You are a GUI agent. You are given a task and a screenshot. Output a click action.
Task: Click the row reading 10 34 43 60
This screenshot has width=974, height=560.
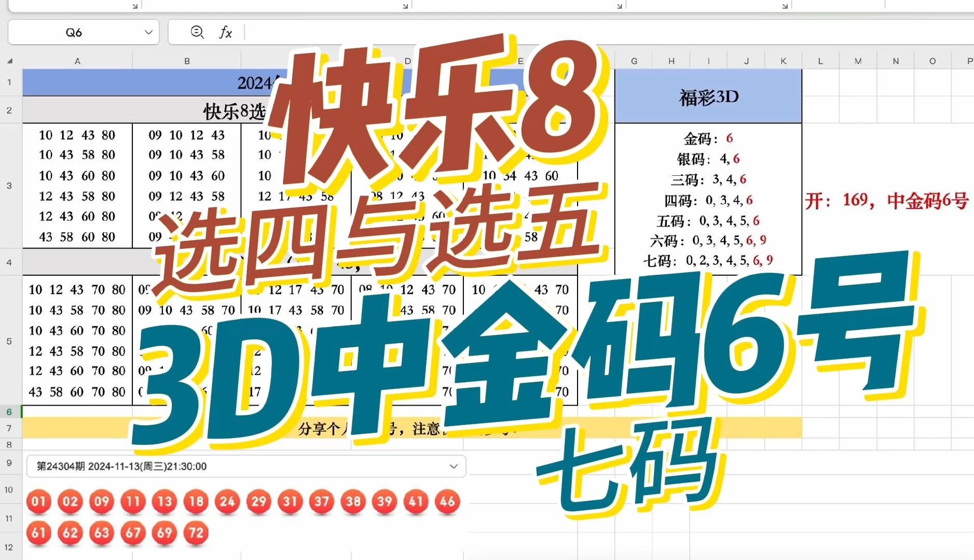pyautogui.click(x=520, y=176)
